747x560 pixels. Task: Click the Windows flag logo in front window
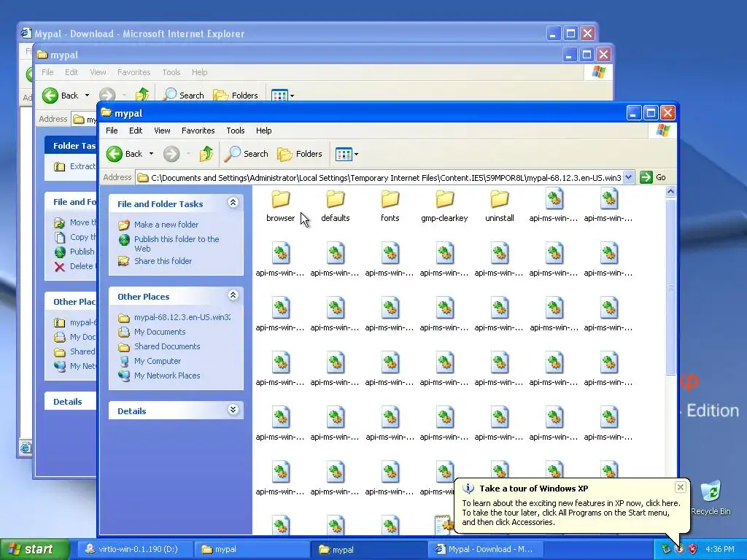(x=662, y=131)
